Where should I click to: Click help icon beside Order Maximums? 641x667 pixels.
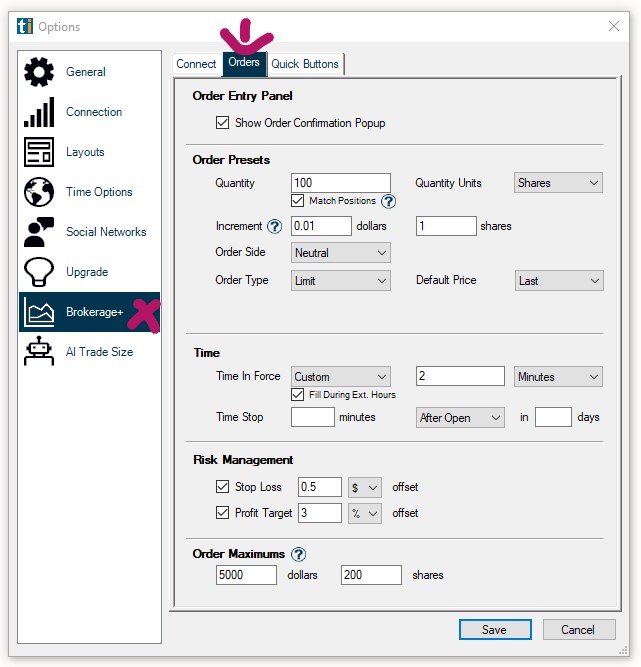click(x=298, y=554)
